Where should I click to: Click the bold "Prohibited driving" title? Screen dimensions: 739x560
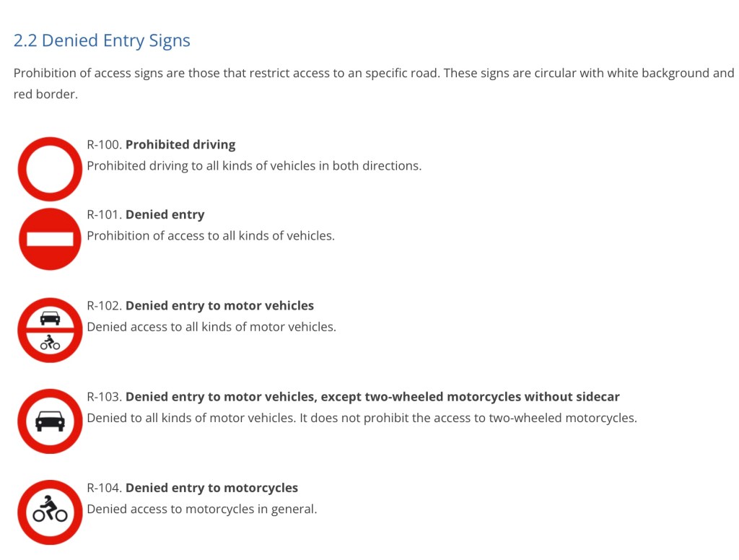[x=180, y=144]
